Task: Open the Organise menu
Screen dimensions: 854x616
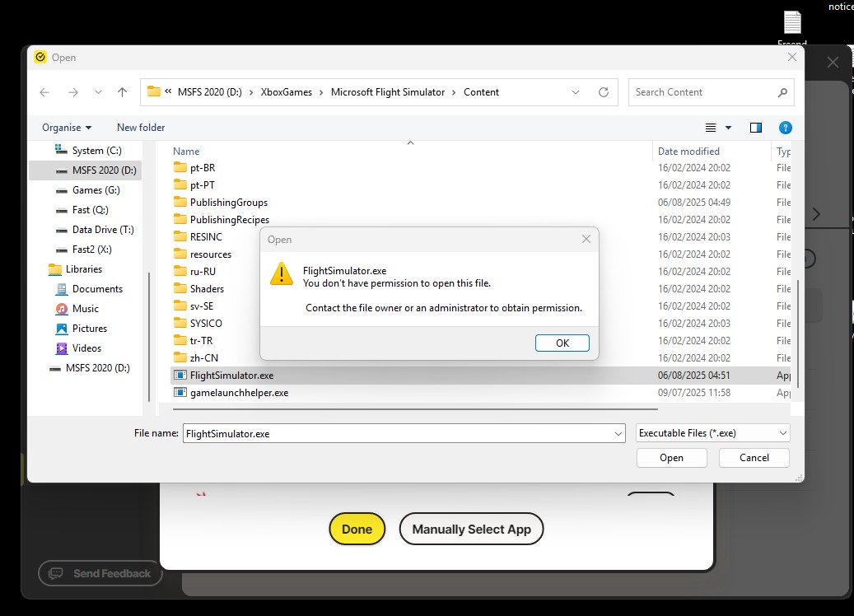Action: [67, 128]
